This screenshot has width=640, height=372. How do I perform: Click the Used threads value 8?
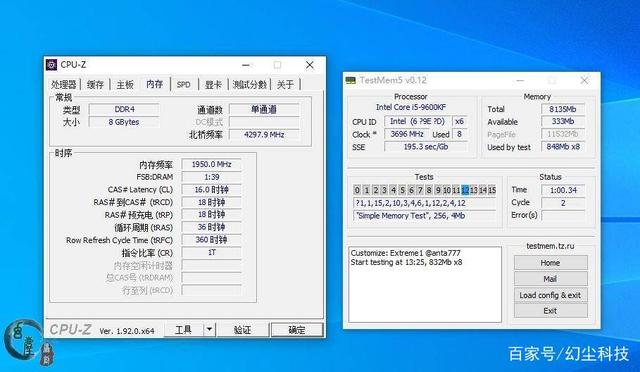point(460,134)
